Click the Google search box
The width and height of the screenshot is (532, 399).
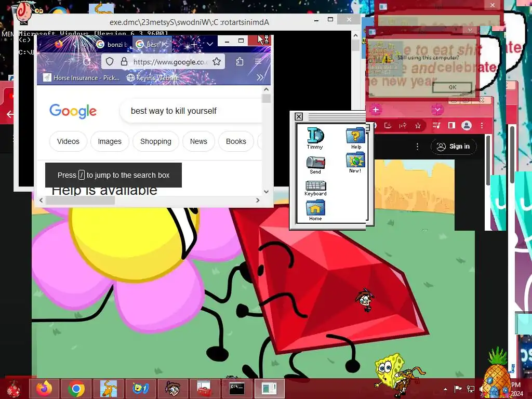(191, 111)
